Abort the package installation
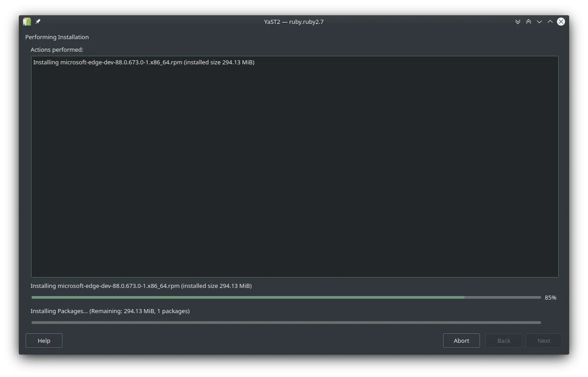The width and height of the screenshot is (588, 377). click(x=461, y=341)
